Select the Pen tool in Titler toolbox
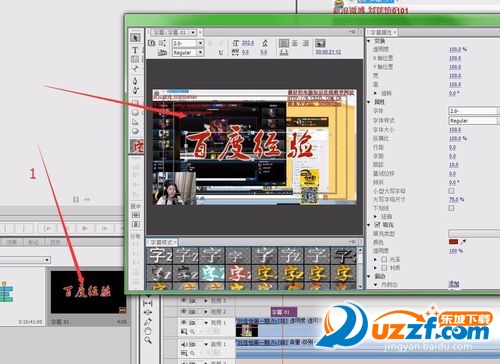Screen dimensions: 500x364 (135, 81)
